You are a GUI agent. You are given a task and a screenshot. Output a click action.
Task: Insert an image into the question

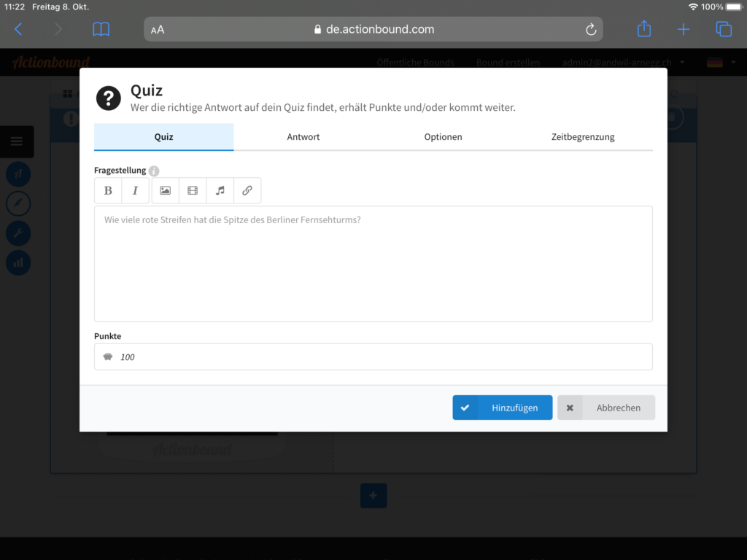166,190
